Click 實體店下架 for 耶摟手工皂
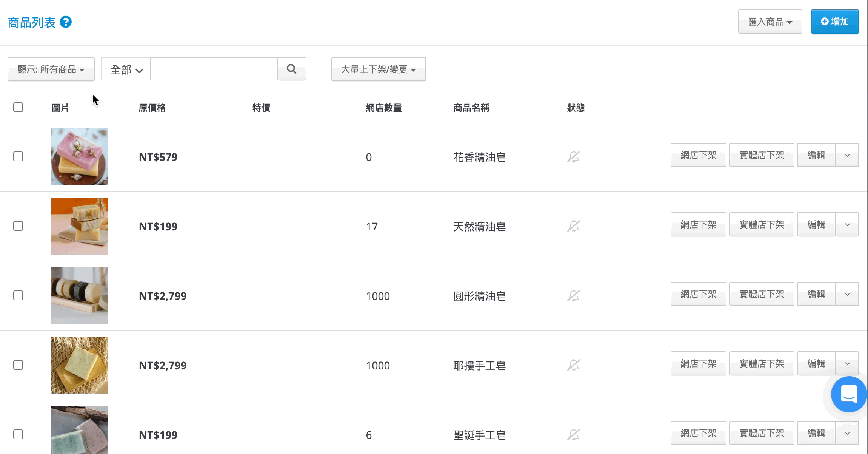The width and height of the screenshot is (868, 454). 762,363
